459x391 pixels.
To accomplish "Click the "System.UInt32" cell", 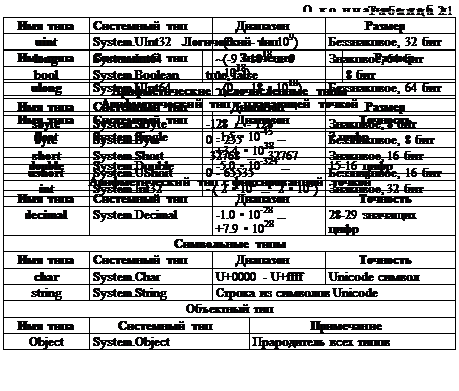I will (151, 42).
